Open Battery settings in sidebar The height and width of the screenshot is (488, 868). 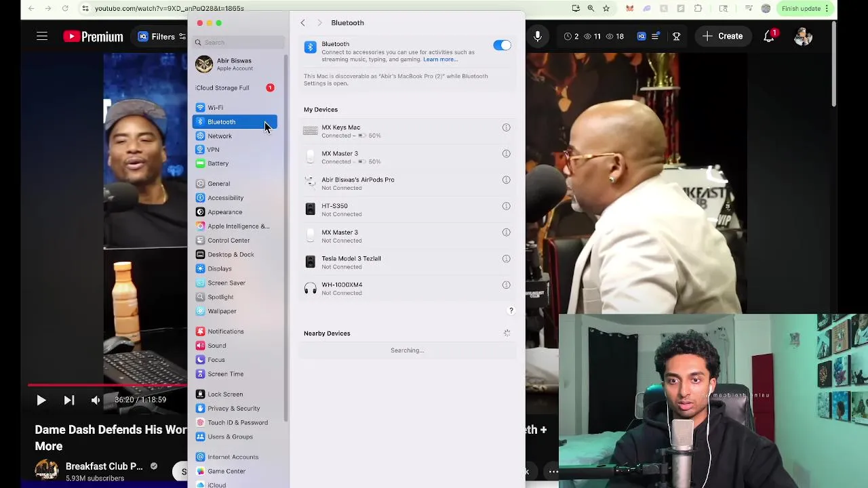(235, 163)
